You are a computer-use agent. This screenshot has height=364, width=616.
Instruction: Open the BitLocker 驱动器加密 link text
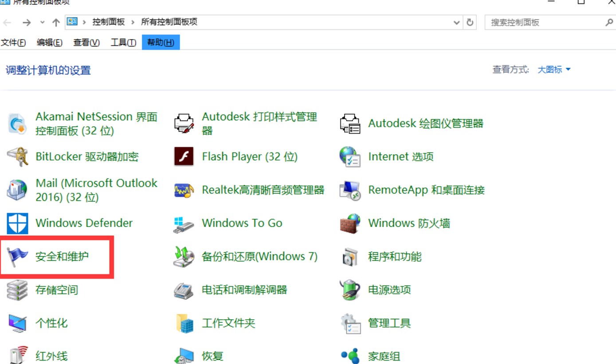coord(87,157)
